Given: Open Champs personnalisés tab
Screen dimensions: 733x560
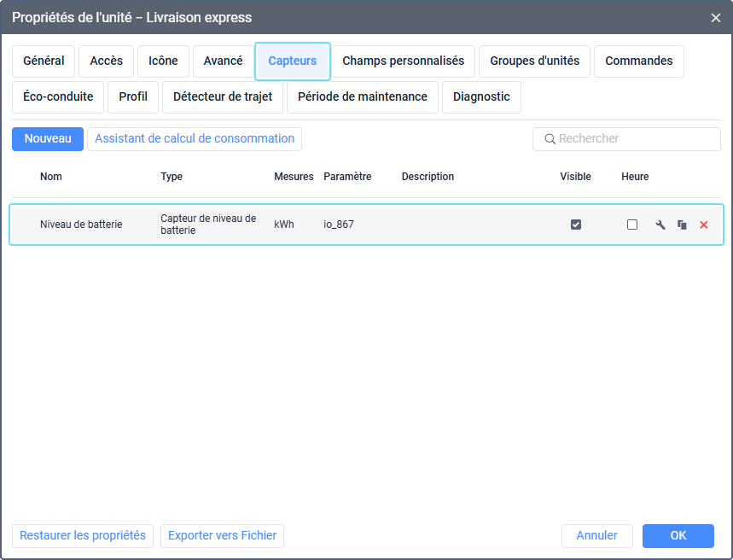Looking at the screenshot, I should tap(403, 61).
